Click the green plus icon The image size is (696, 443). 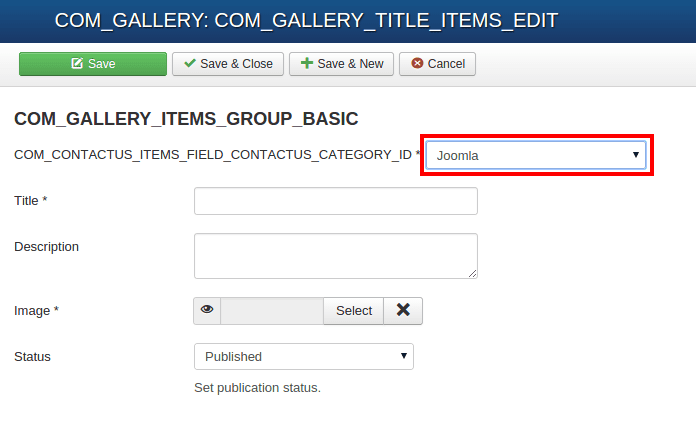point(307,63)
